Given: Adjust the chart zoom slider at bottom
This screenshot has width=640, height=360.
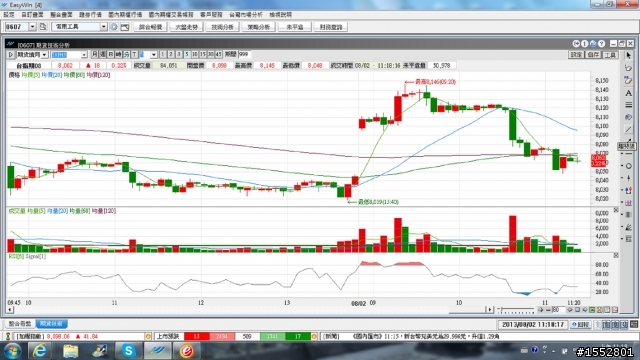Looking at the screenshot, I should click(x=516, y=310).
